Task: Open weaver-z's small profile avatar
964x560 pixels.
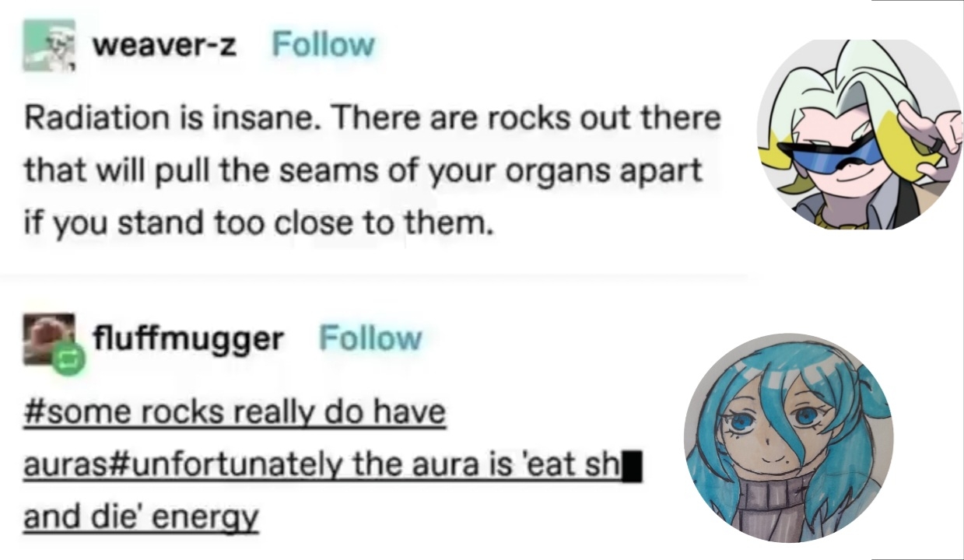Action: pos(48,44)
